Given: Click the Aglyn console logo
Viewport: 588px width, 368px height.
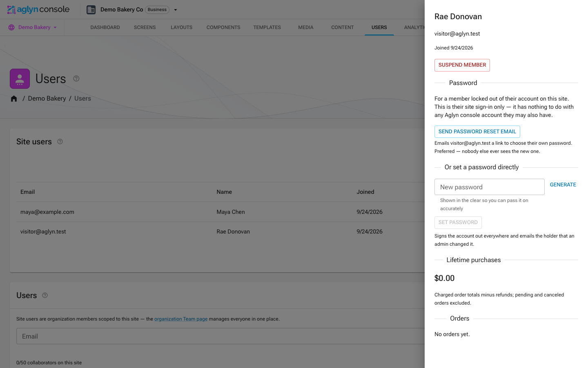Looking at the screenshot, I should (38, 9).
